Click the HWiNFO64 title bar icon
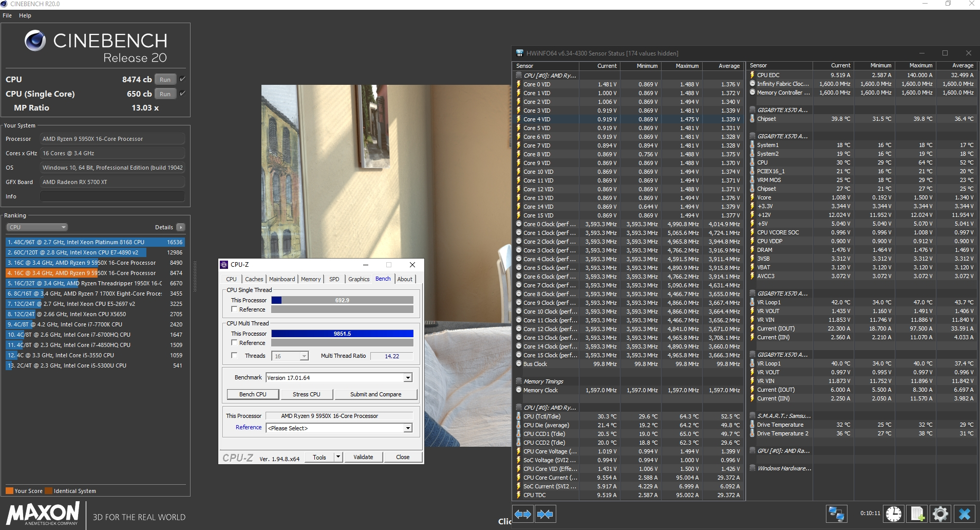Image resolution: width=980 pixels, height=530 pixels. pos(520,53)
